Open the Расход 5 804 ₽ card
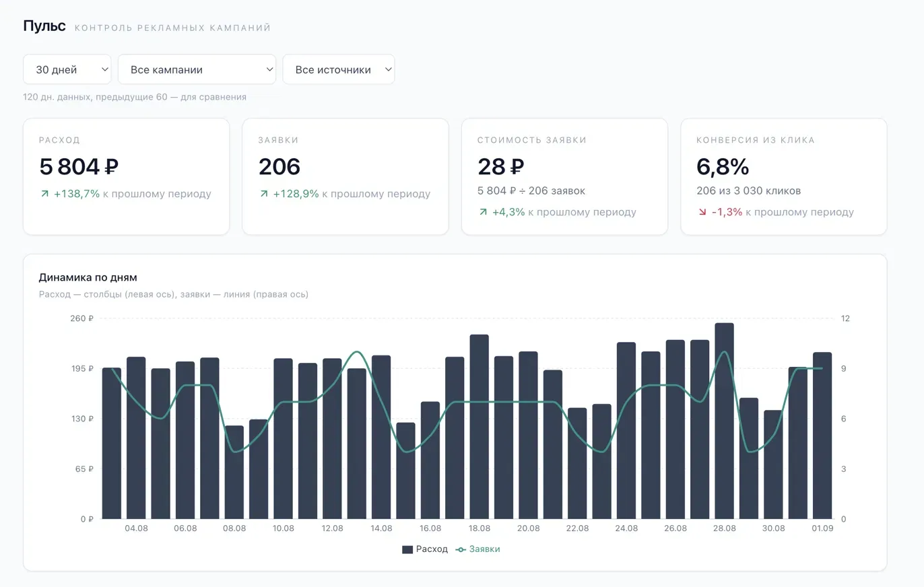The width and height of the screenshot is (924, 587). [x=126, y=176]
